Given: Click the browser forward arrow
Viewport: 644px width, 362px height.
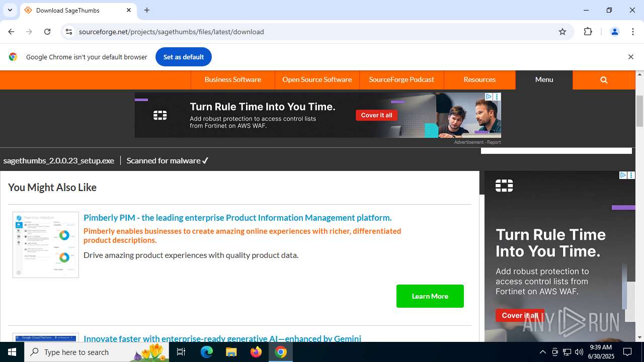Looking at the screenshot, I should tap(29, 32).
